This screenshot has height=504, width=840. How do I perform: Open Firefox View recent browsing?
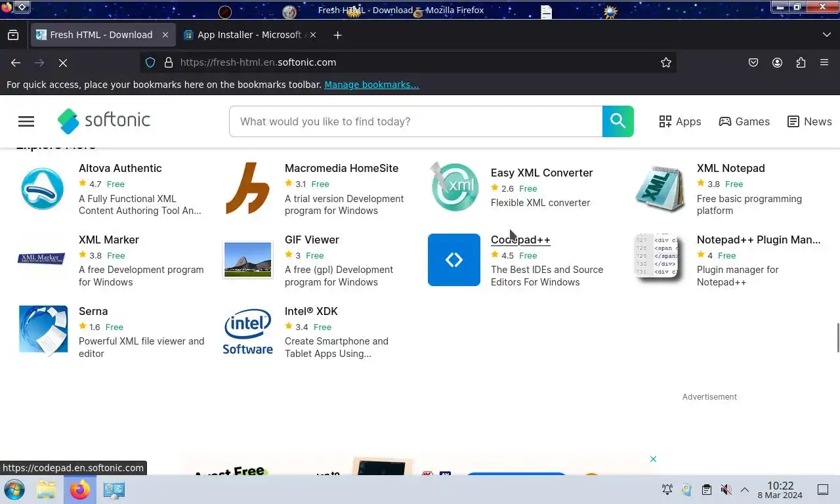13,35
